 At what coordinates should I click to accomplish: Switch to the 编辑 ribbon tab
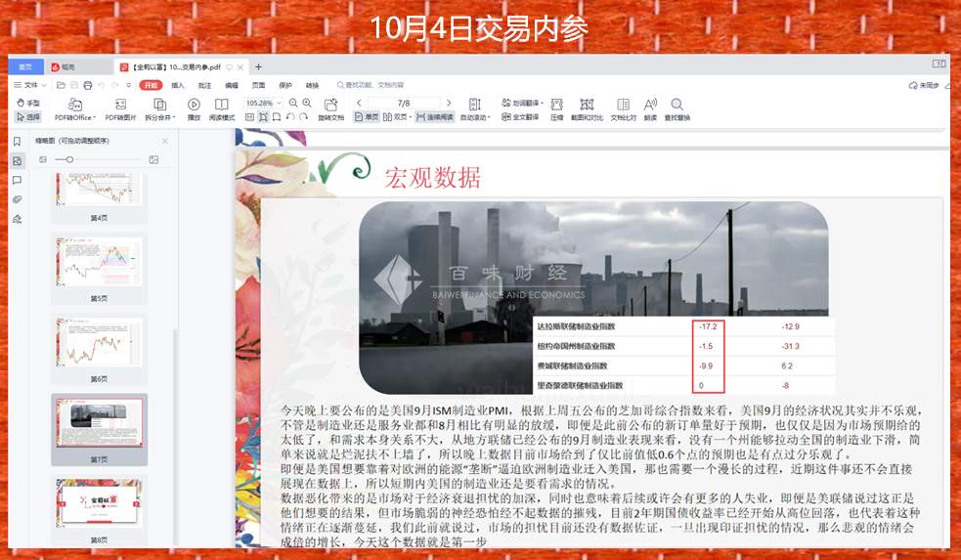(x=232, y=85)
